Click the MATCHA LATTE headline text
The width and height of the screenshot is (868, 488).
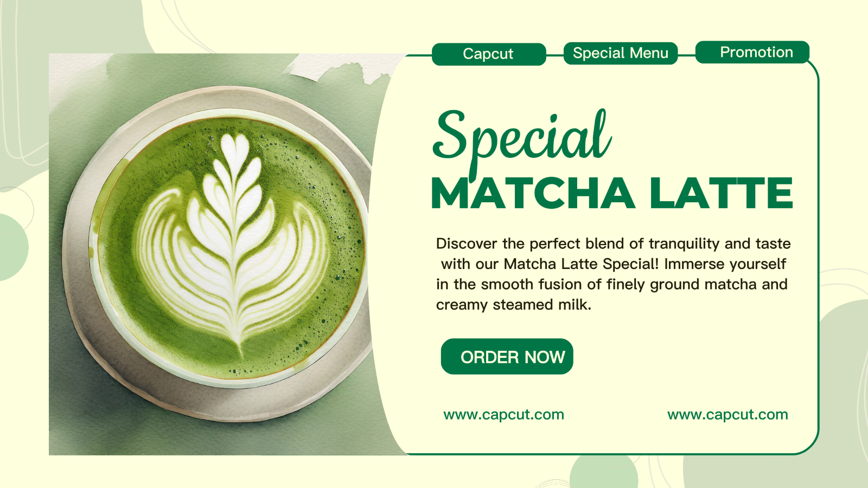(x=612, y=193)
